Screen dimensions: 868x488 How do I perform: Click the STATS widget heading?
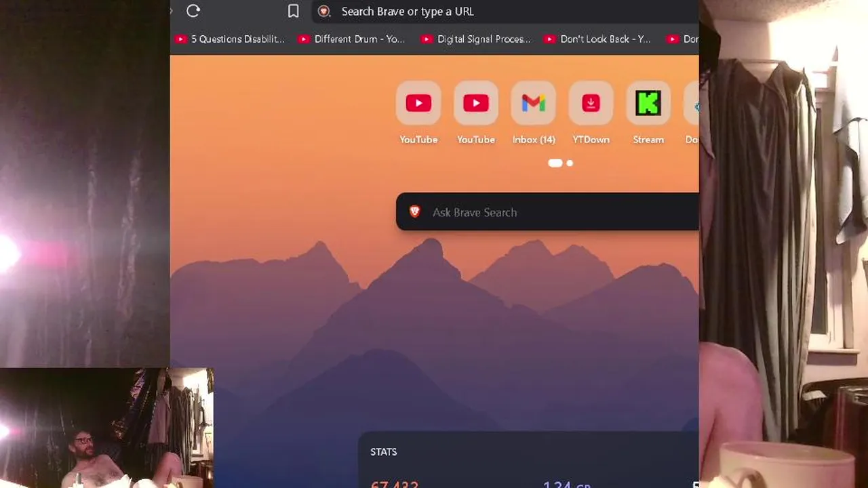(x=384, y=452)
